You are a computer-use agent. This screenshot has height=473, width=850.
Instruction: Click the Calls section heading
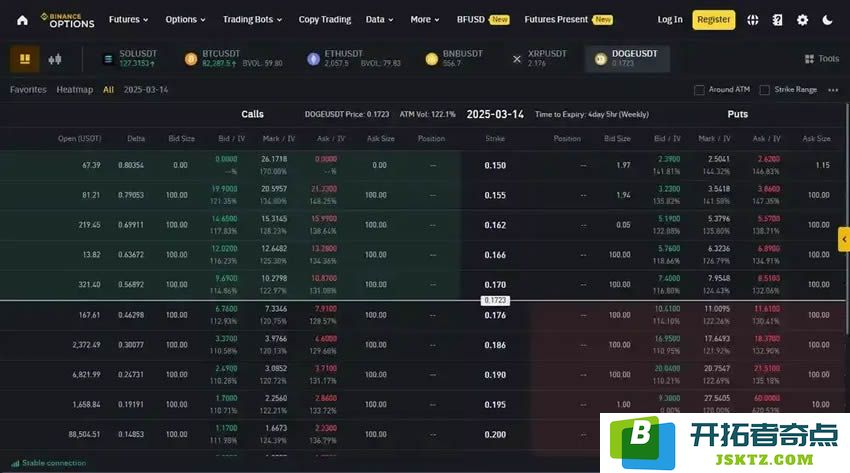point(253,114)
